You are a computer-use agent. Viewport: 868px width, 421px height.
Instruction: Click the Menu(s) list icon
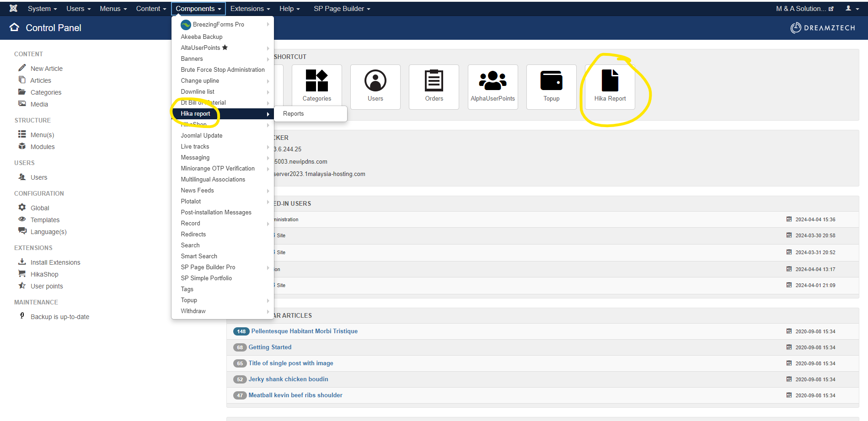[x=22, y=134]
